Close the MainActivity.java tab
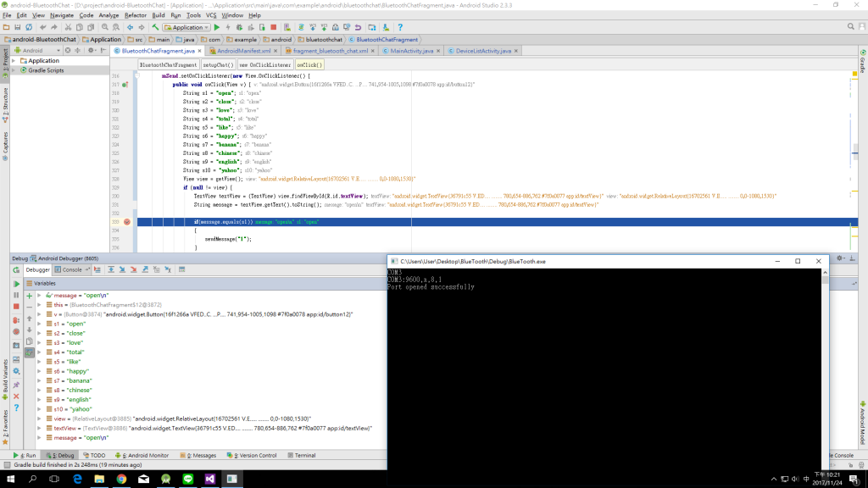This screenshot has width=868, height=488. click(438, 51)
